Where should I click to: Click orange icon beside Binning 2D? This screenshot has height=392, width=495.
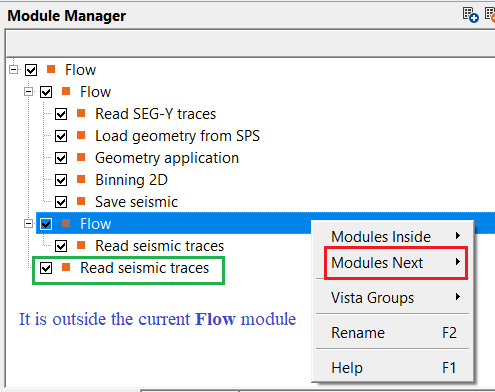81,179
